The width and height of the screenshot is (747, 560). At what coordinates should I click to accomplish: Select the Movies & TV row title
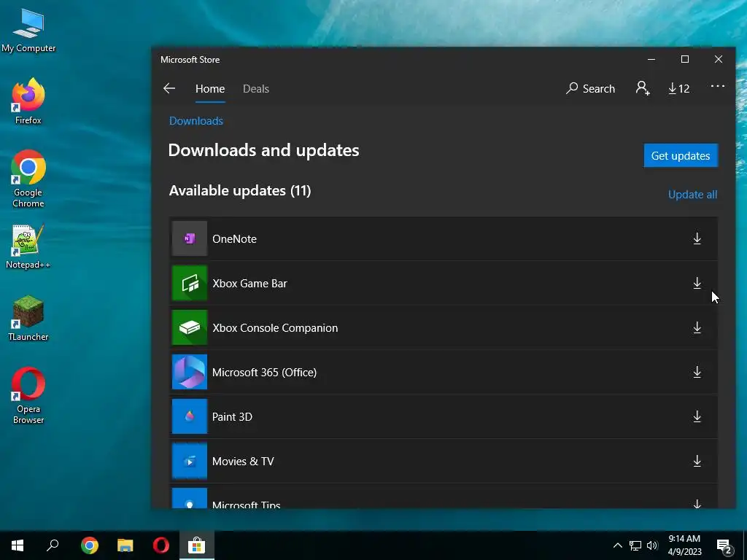243,462
